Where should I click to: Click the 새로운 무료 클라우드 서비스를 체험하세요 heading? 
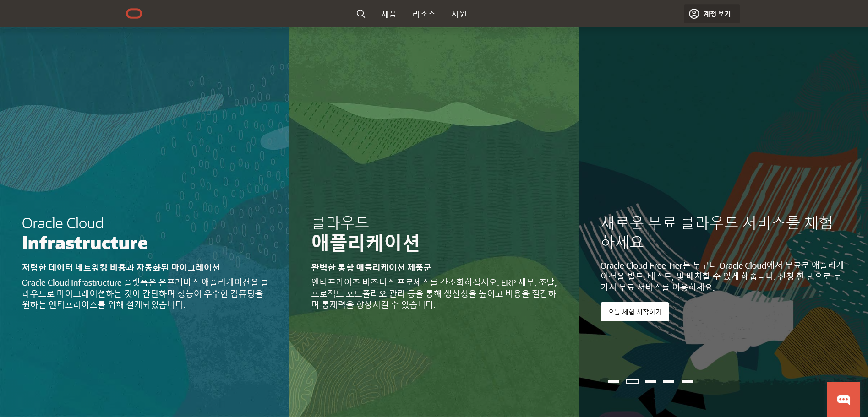[x=716, y=232]
